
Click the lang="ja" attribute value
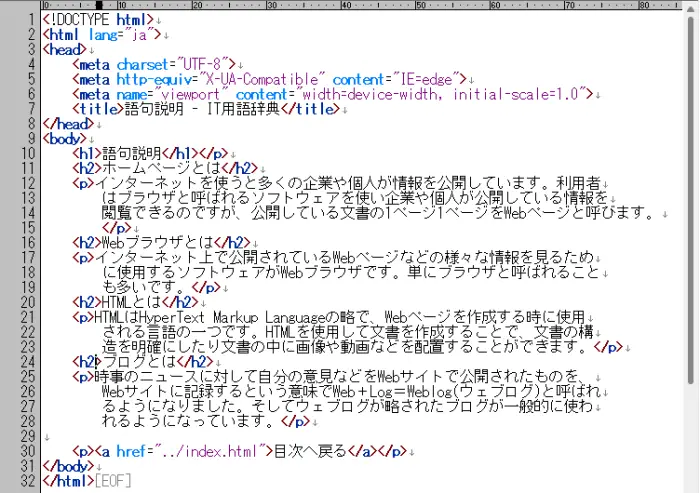tap(141, 34)
